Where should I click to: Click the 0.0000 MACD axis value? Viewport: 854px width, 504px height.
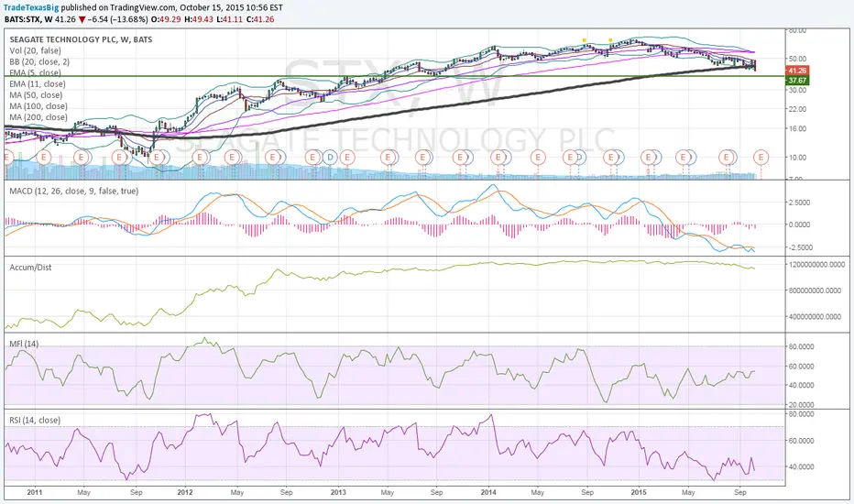point(799,225)
